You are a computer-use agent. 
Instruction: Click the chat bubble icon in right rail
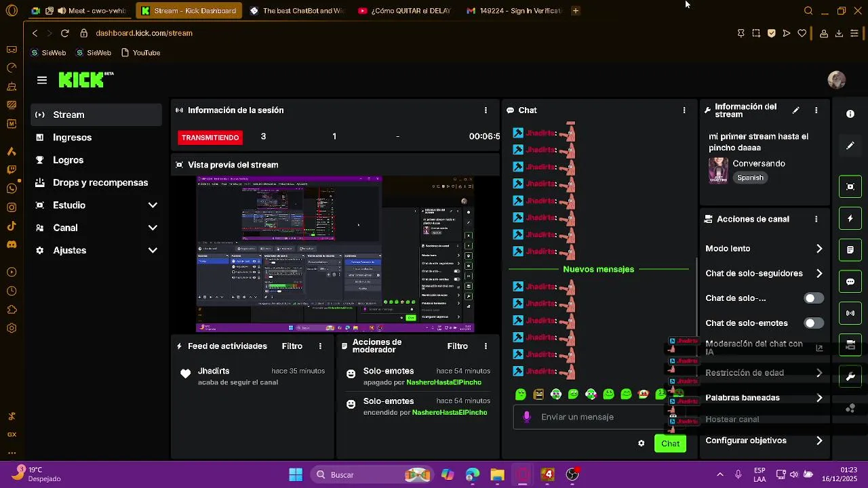coord(850,281)
